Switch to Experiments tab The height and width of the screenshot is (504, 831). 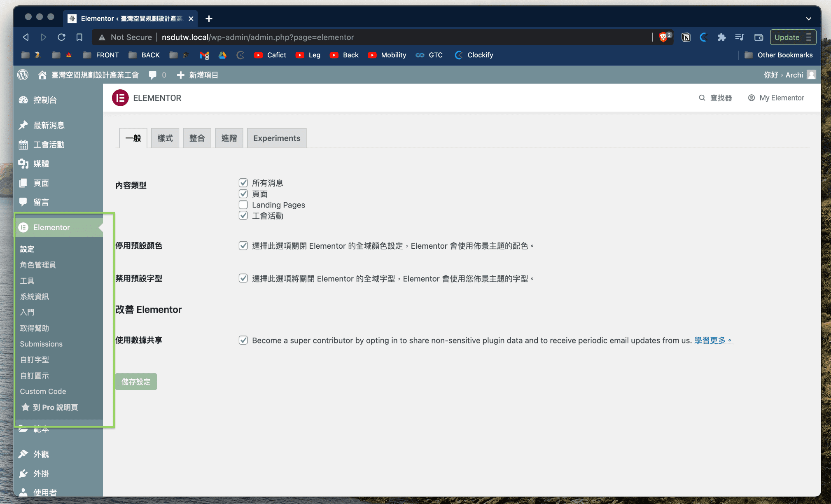tap(277, 138)
